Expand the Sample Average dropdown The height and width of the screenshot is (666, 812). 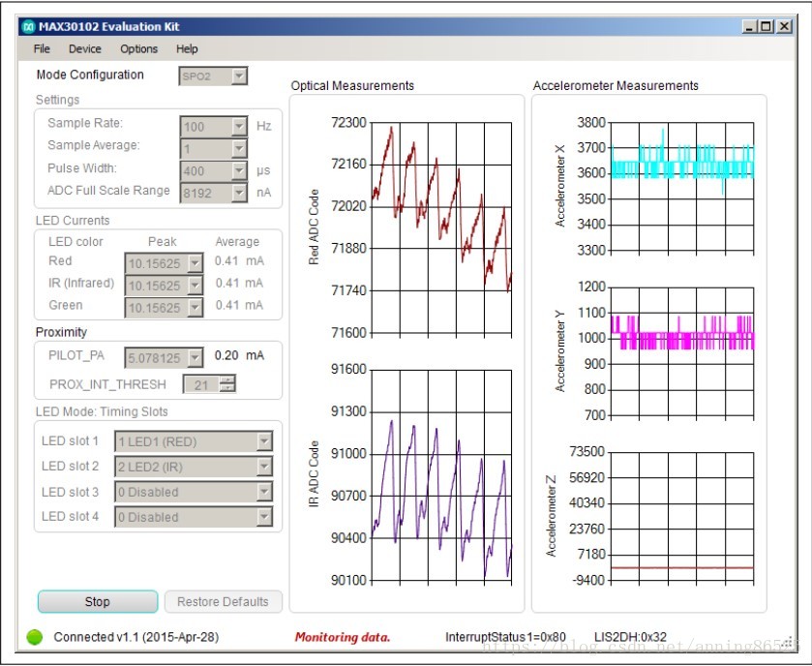pyautogui.click(x=239, y=149)
